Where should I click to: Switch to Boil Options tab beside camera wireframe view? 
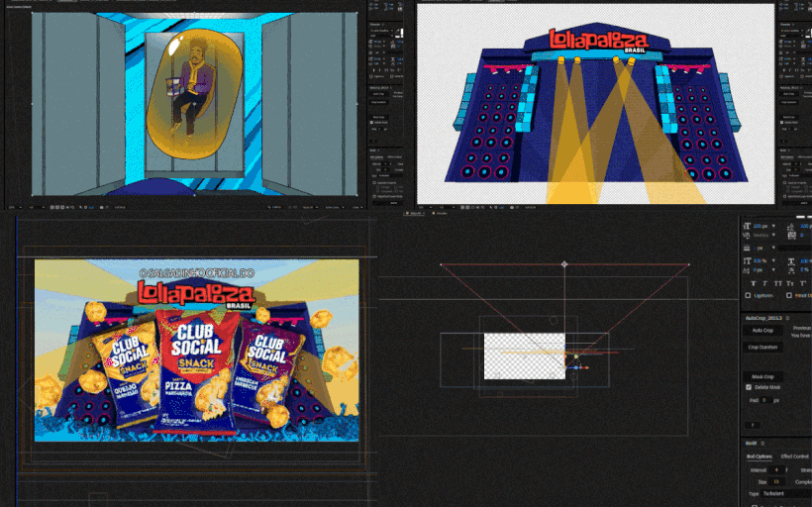coord(760,456)
